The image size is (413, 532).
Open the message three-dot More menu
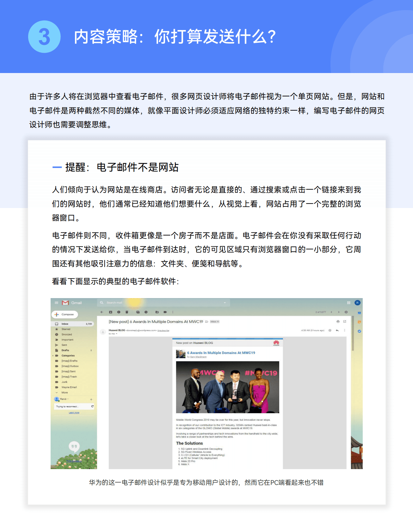click(x=345, y=330)
